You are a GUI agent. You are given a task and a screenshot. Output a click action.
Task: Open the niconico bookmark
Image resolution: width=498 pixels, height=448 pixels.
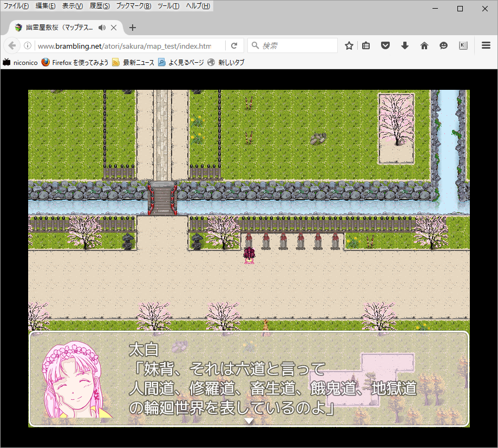[20, 63]
